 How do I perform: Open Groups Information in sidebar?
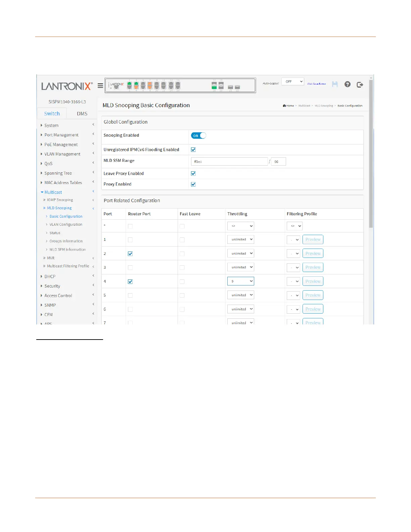pos(66,241)
